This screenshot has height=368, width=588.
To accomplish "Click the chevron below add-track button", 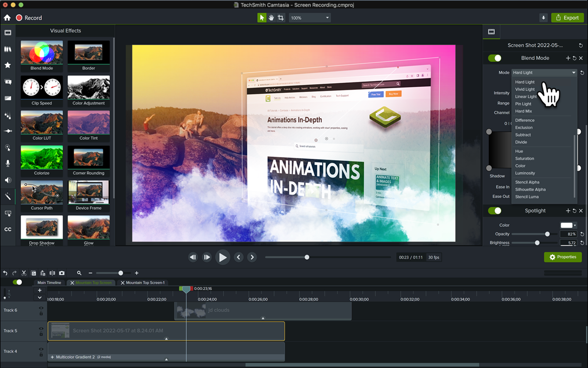I will (40, 297).
